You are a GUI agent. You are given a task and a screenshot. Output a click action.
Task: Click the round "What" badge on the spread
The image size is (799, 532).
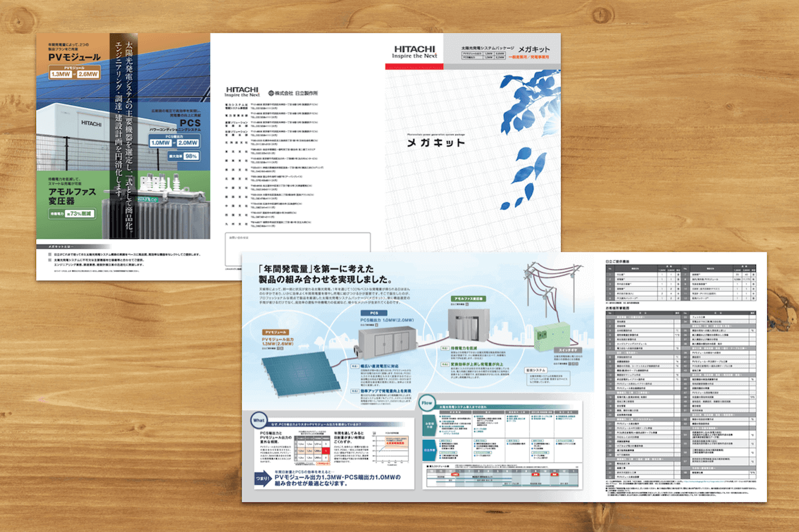click(259, 421)
